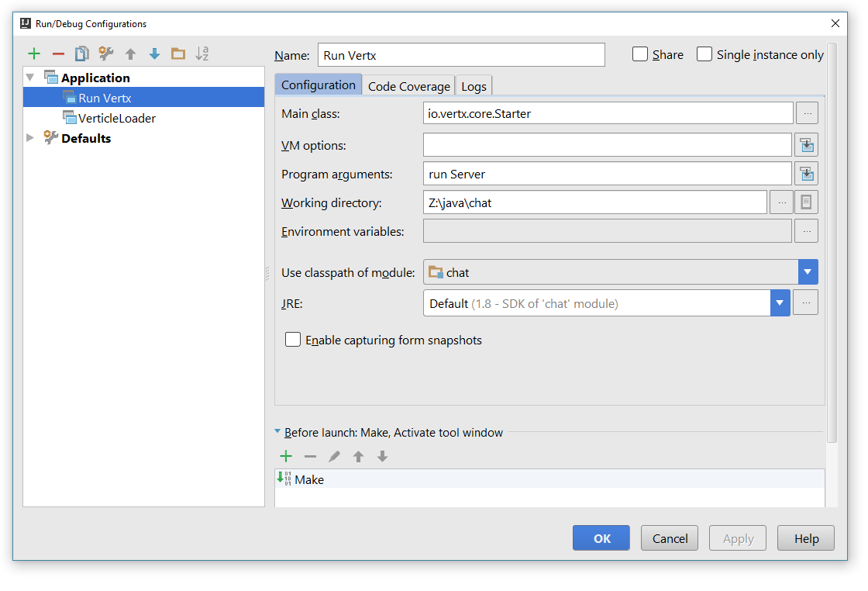
Task: Copy the selected configuration
Action: point(82,54)
